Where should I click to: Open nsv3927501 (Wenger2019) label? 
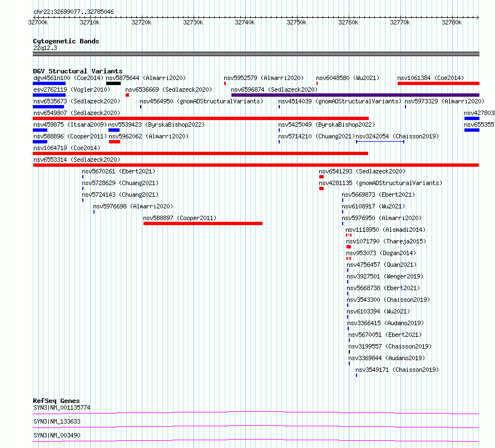pos(385,276)
